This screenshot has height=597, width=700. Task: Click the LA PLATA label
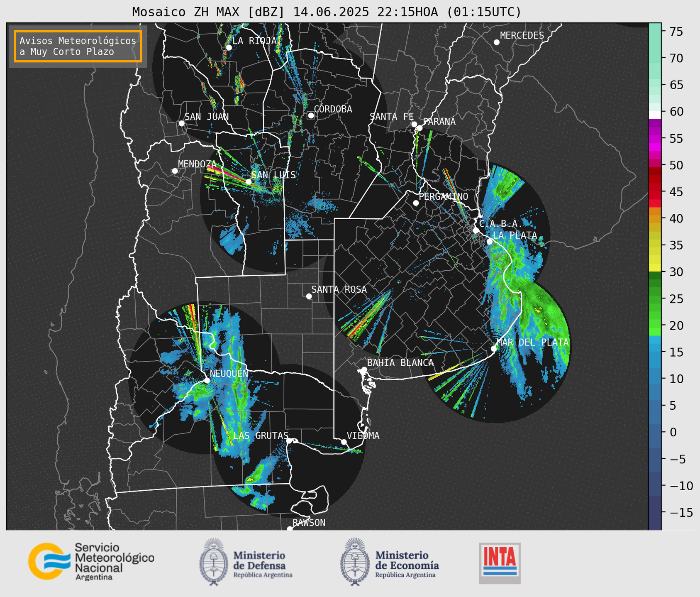[x=515, y=235]
